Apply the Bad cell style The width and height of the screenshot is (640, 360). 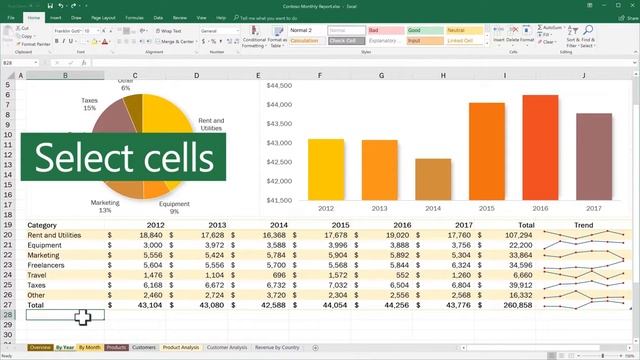[386, 30]
